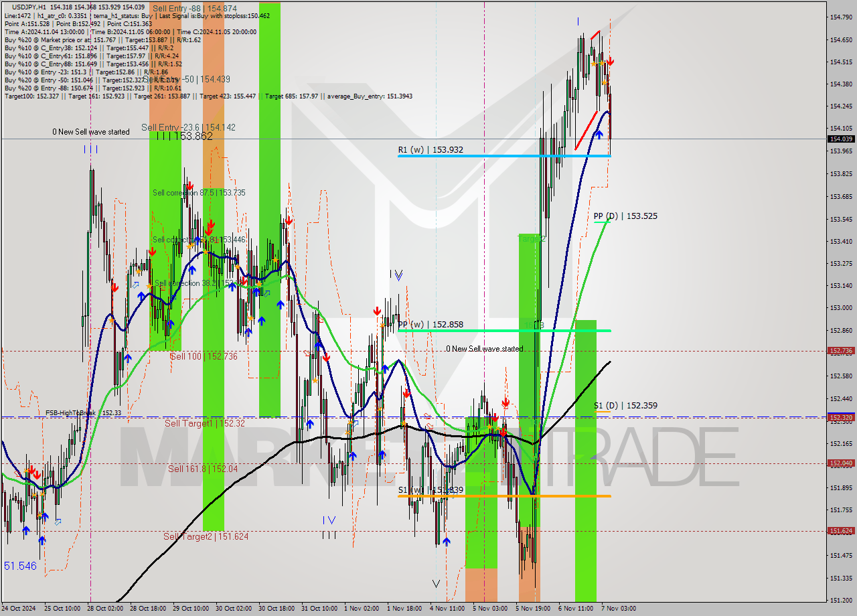
Task: Click the red 152.320 price axis tag
Action: click(841, 417)
